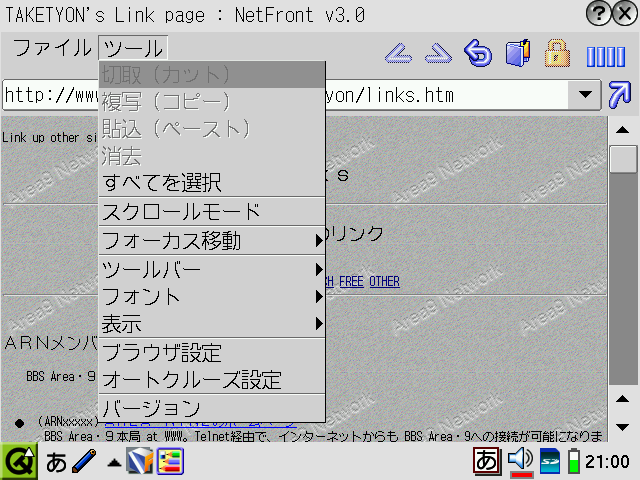Viewport: 640px width, 480px height.
Task: Click the SD card tray icon
Action: [550, 461]
